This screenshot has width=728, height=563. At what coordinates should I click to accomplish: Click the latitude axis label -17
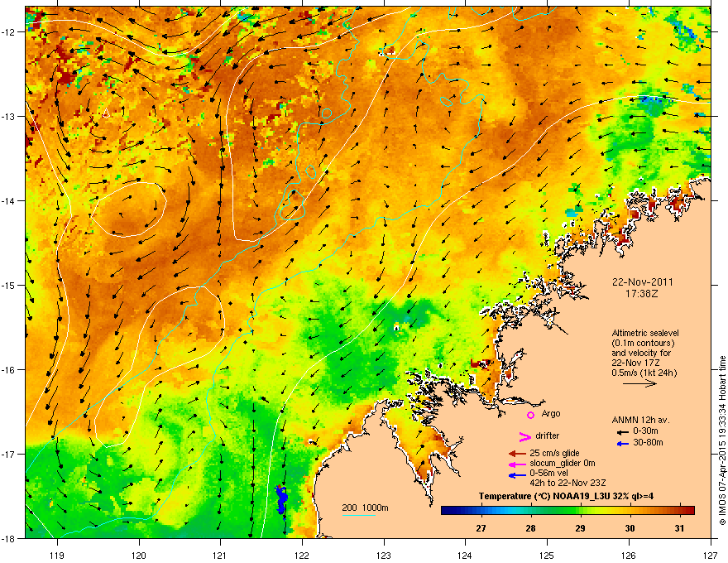9,454
